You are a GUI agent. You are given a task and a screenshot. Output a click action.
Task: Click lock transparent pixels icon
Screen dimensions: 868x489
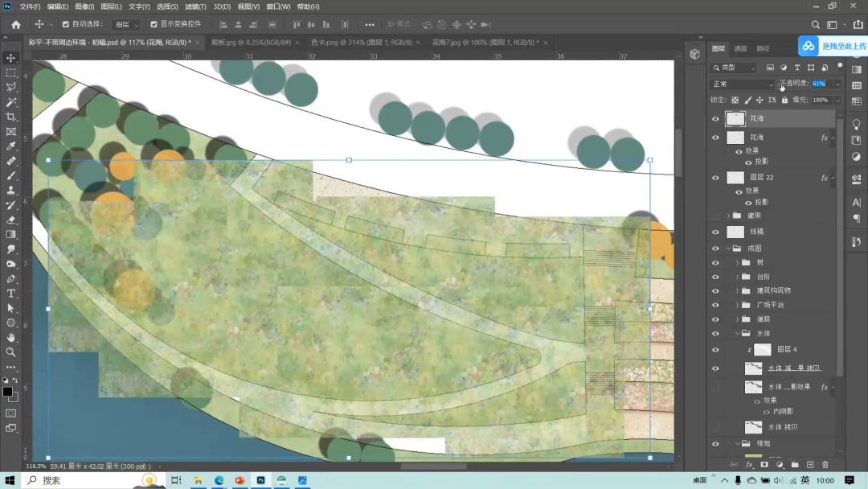click(735, 101)
